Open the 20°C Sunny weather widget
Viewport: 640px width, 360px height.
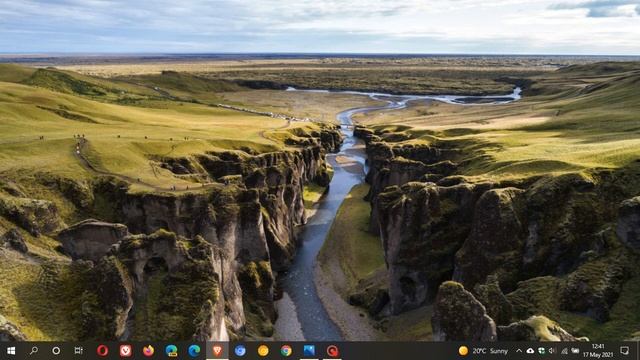pos(483,351)
